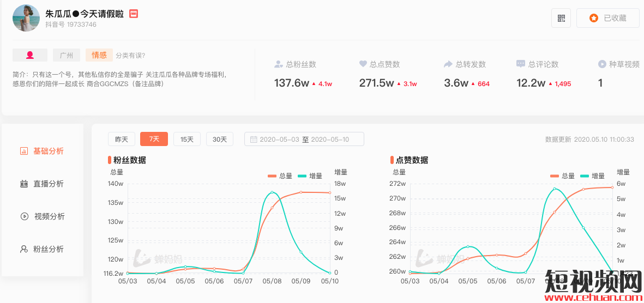Toggle 增量 legend in 点赞数据 chart
The image size is (644, 303).
pyautogui.click(x=592, y=175)
